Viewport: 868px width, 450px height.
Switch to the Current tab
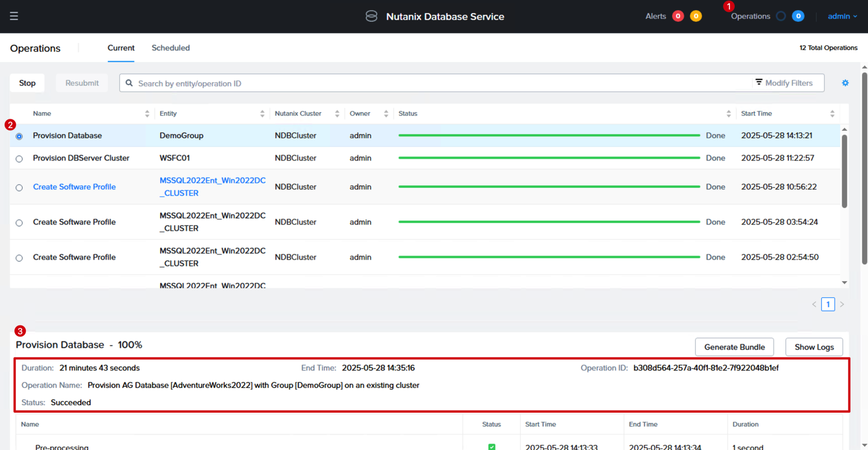click(x=121, y=48)
